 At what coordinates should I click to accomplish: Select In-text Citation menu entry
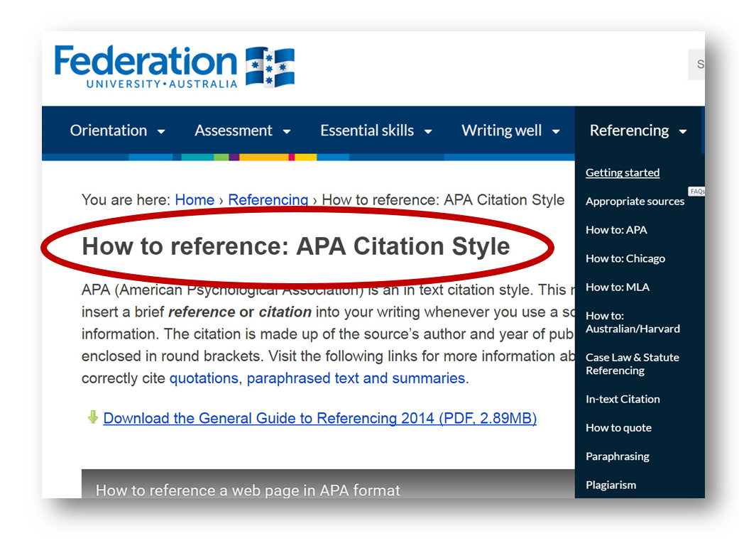pos(623,400)
